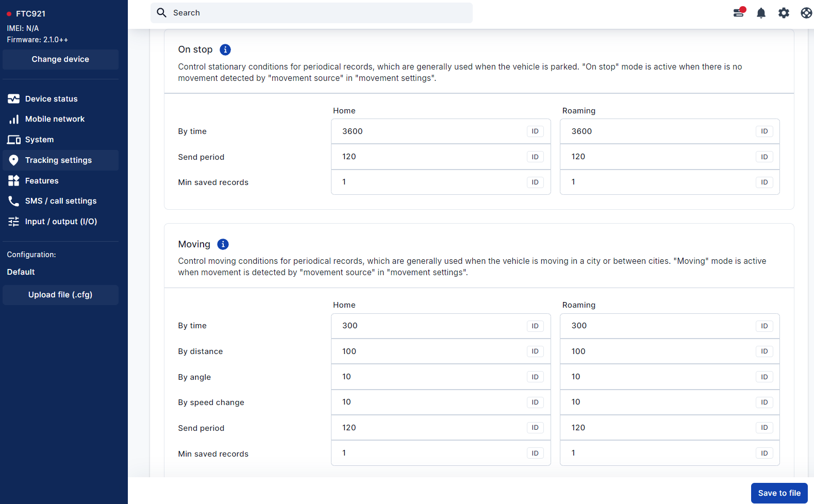
Task: Click ID badge for On stop Home Send period
Action: pyautogui.click(x=535, y=157)
